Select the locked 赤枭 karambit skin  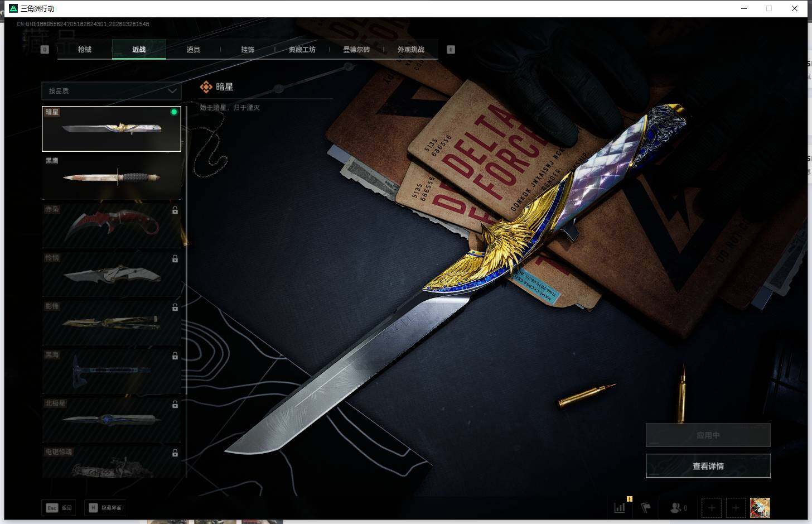tap(112, 225)
